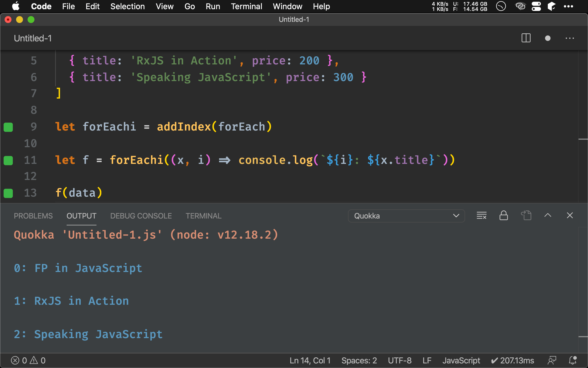The width and height of the screenshot is (588, 368).
Task: Click the Quokka green indicator on line 11
Action: point(8,160)
